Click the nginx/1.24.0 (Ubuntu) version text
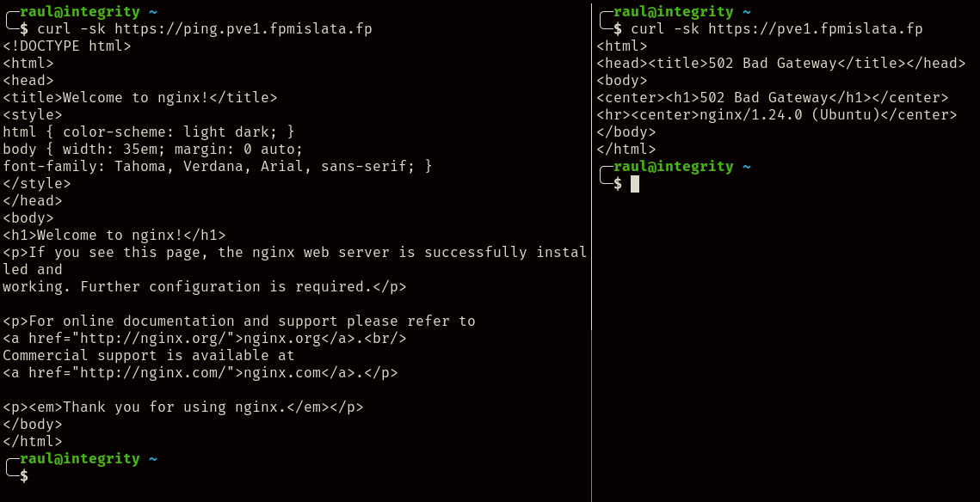 tap(811, 115)
